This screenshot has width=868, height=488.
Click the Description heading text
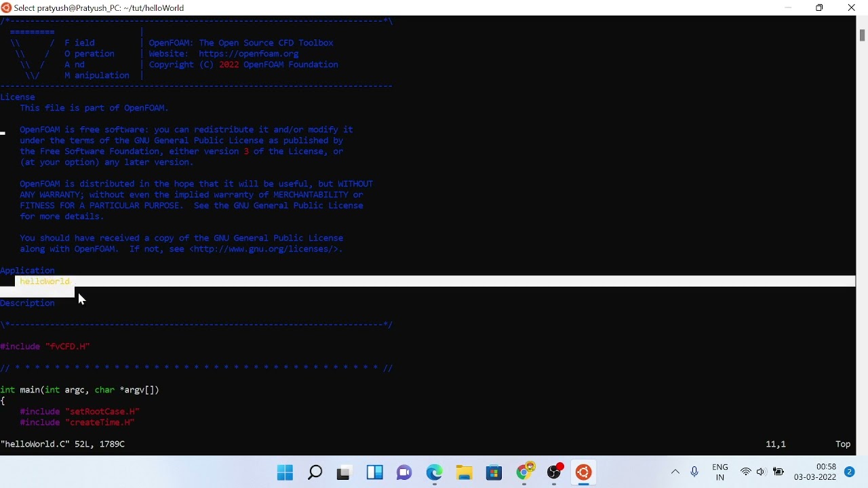pyautogui.click(x=27, y=303)
